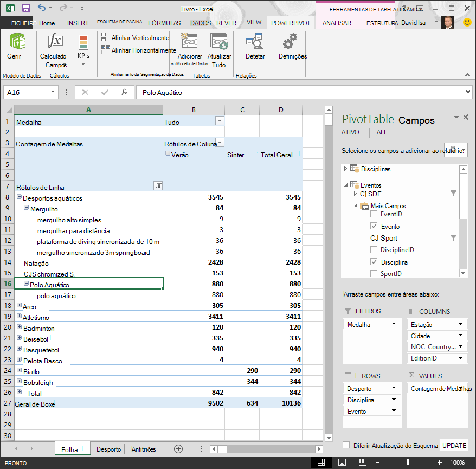Open PivotTable fields tools gear icon
Screen dimensions: 476x469
point(455,150)
